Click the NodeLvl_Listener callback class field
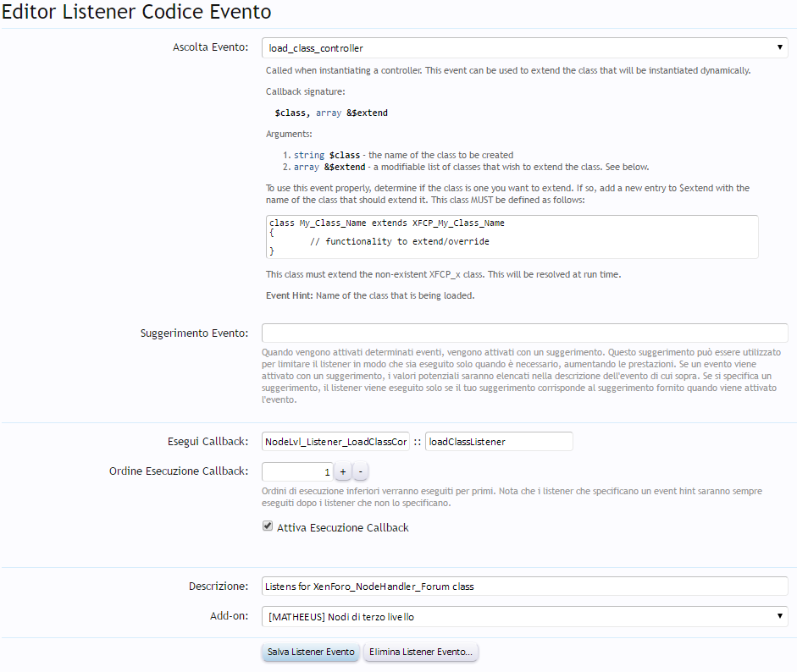Image resolution: width=797 pixels, height=672 pixels. pos(335,442)
